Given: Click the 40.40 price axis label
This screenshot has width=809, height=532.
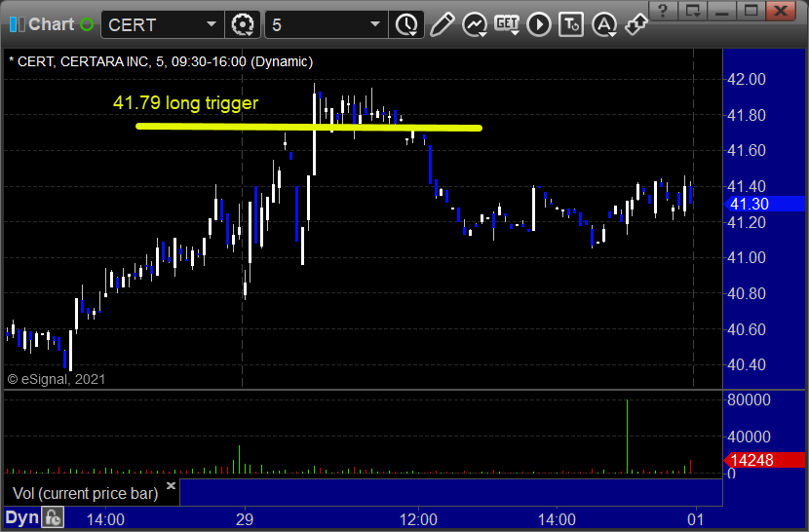Looking at the screenshot, I should pos(746,364).
